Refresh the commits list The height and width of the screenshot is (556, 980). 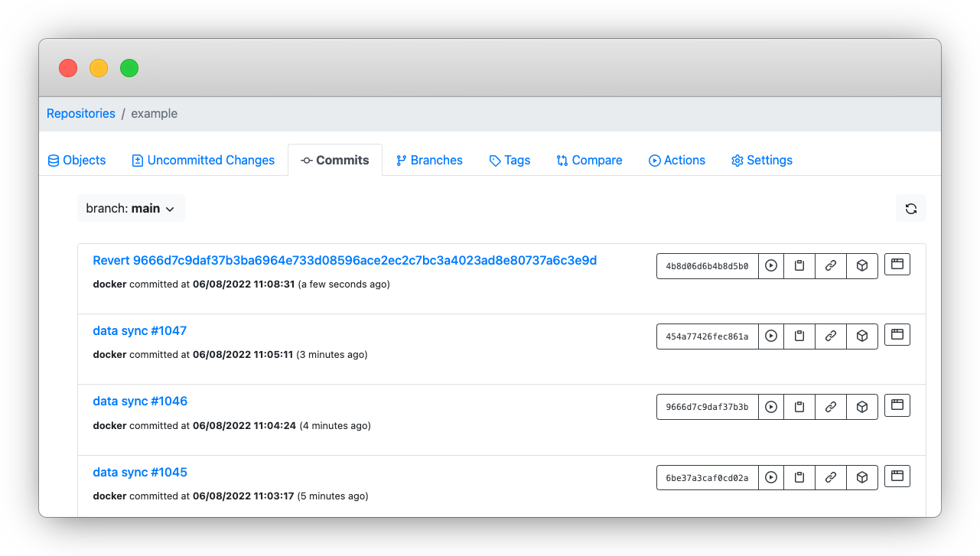pyautogui.click(x=910, y=207)
